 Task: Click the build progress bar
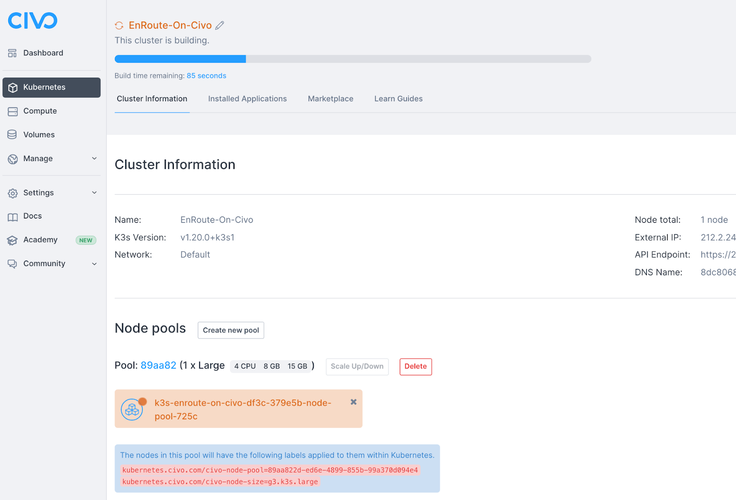353,59
